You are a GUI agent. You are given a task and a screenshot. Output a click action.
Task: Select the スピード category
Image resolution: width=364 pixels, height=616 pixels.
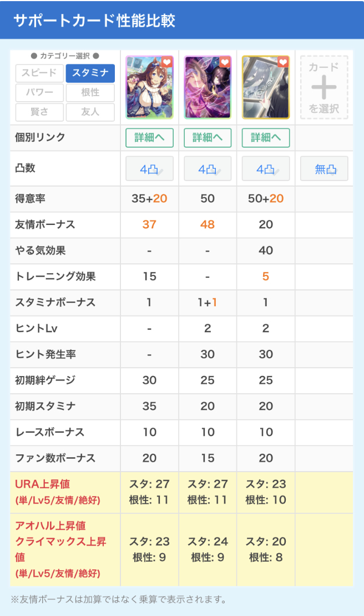(39, 73)
